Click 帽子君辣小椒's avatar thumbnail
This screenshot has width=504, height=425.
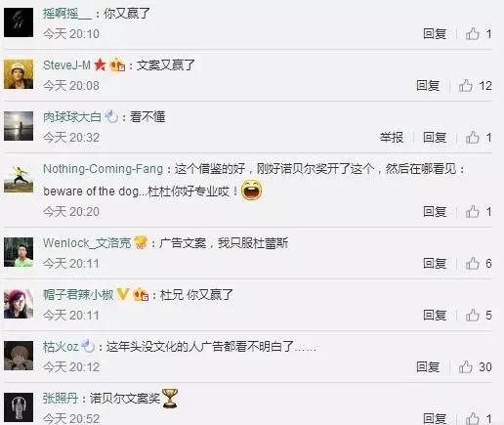(19, 304)
